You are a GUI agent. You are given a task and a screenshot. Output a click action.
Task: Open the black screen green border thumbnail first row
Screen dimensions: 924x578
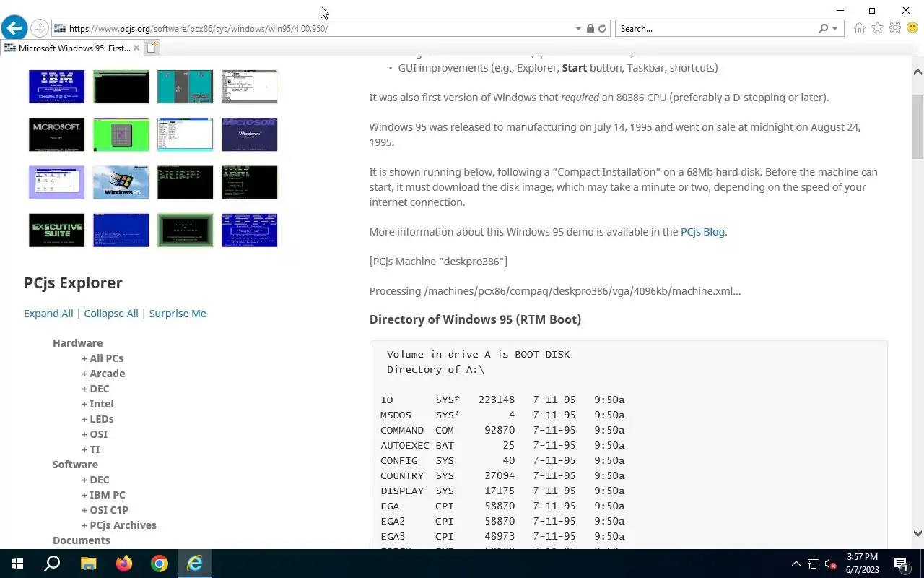121,87
